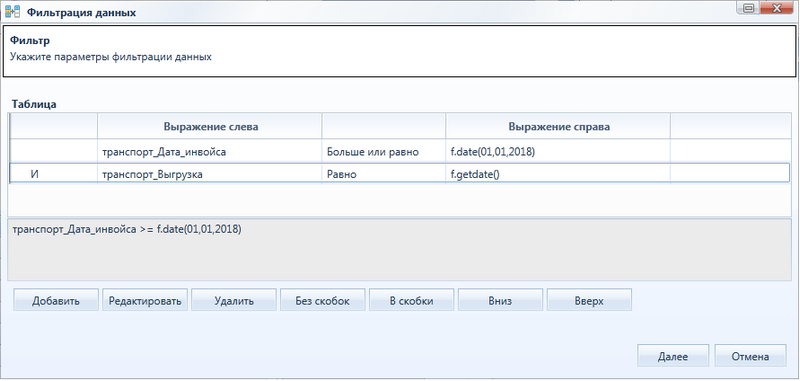The height and width of the screenshot is (381, 800).
Task: Select the Выражение справа column header
Action: 559,126
